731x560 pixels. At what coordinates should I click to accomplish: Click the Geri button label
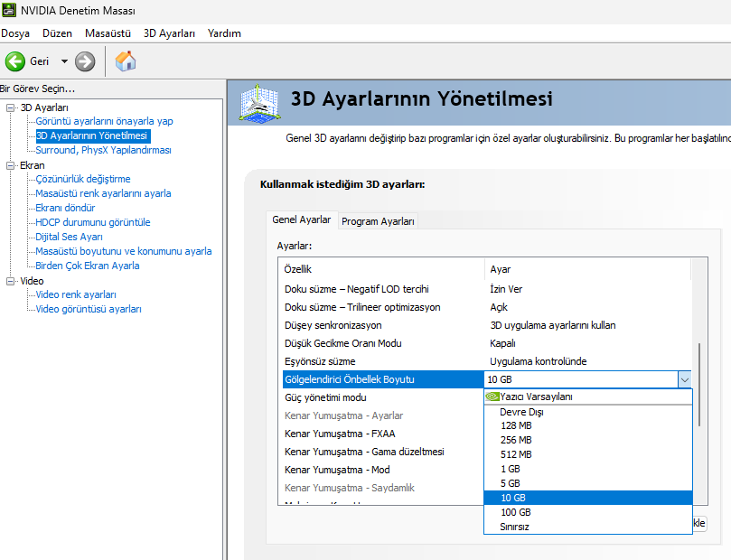pos(39,61)
